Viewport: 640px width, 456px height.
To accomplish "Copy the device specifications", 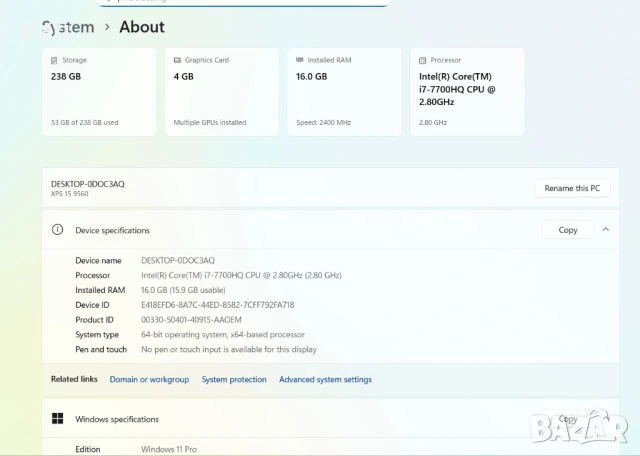I will [567, 230].
